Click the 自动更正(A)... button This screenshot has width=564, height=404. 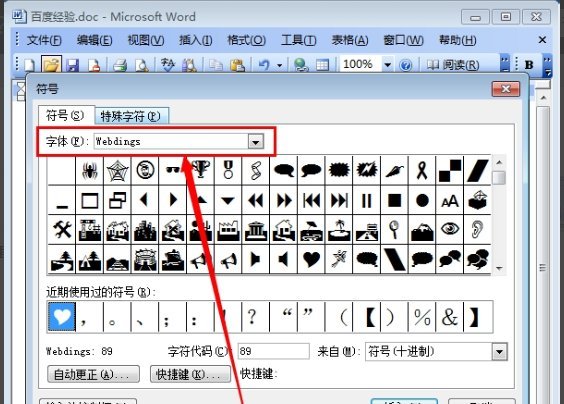[x=93, y=374]
